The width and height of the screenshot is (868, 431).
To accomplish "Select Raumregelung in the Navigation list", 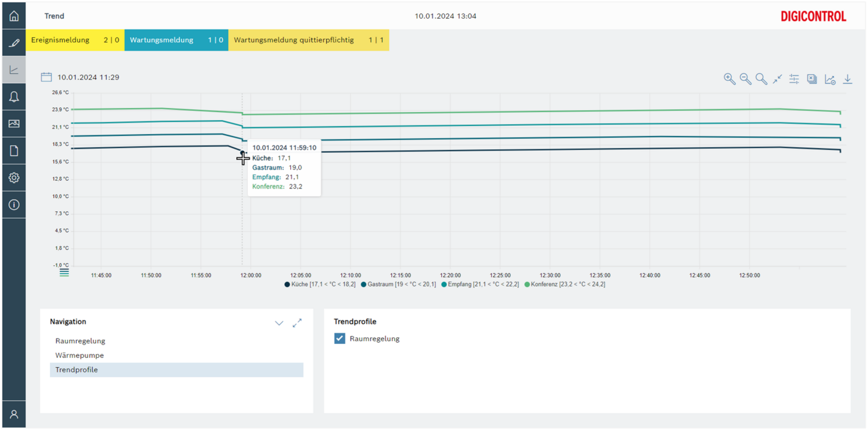I will click(x=80, y=341).
